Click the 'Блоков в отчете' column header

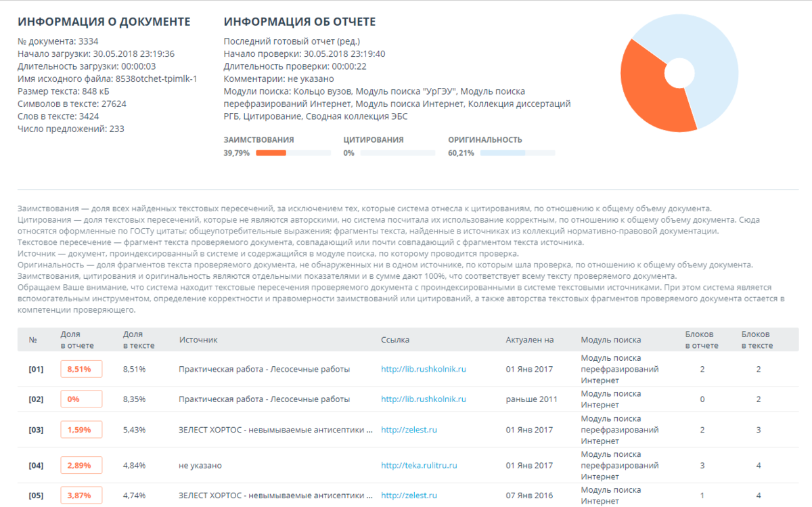702,340
